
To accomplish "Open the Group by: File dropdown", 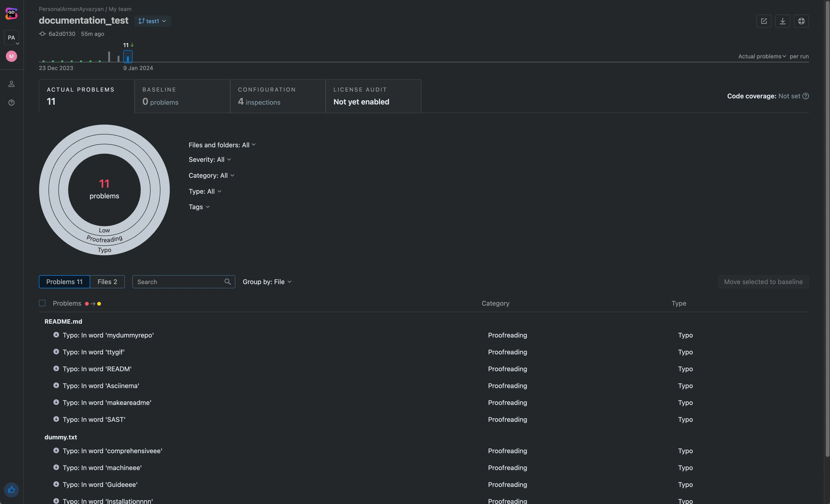I will [267, 282].
